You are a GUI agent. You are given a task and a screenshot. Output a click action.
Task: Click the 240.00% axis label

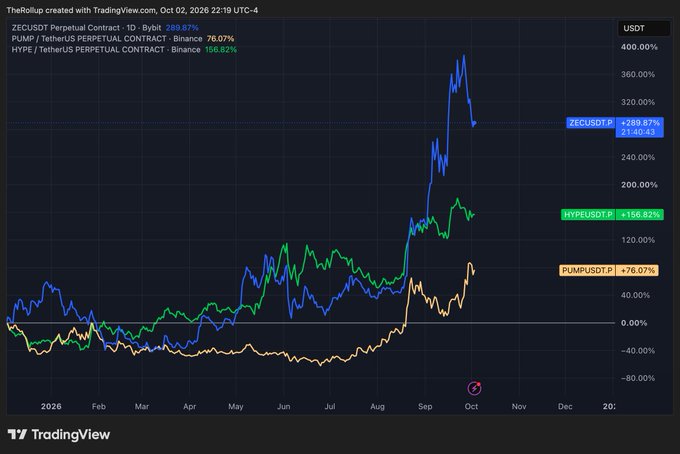pyautogui.click(x=638, y=157)
